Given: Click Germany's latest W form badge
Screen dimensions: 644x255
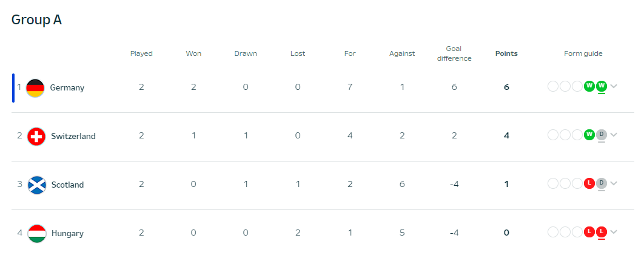Looking at the screenshot, I should tap(601, 86).
